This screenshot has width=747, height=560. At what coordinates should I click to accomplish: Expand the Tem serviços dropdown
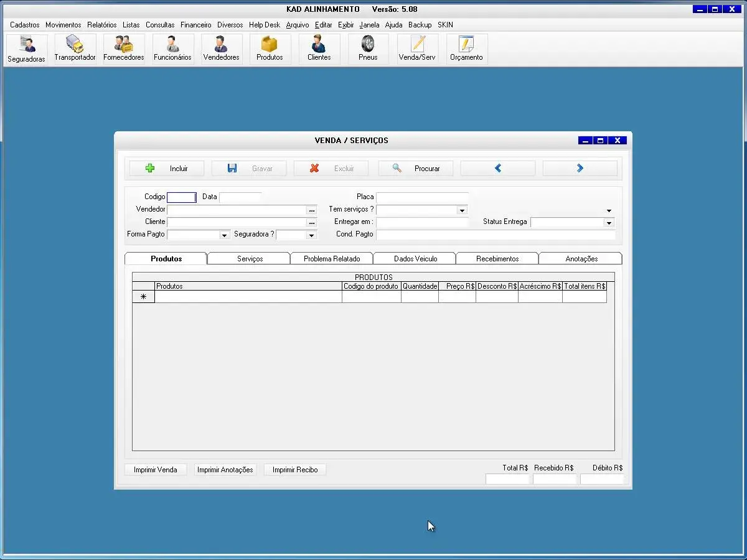pos(462,210)
